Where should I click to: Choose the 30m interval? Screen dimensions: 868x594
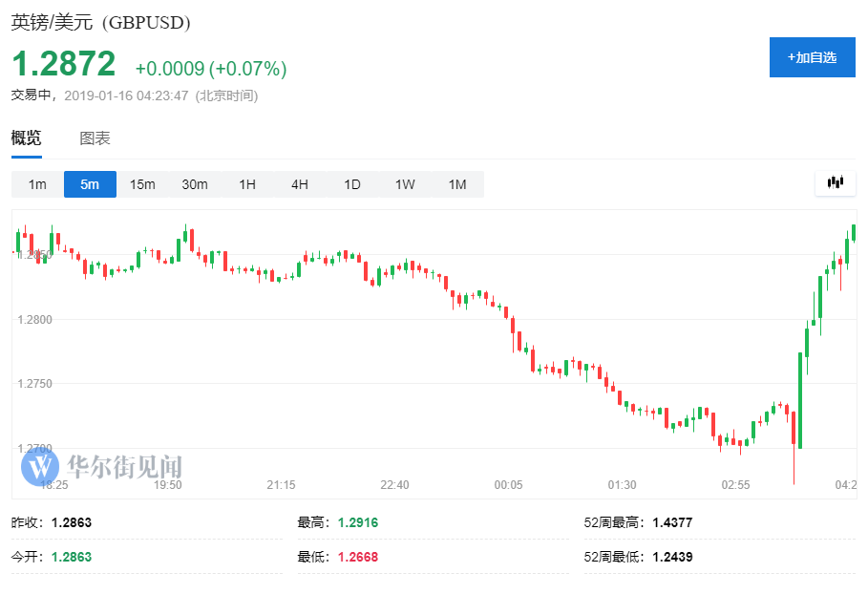[195, 184]
